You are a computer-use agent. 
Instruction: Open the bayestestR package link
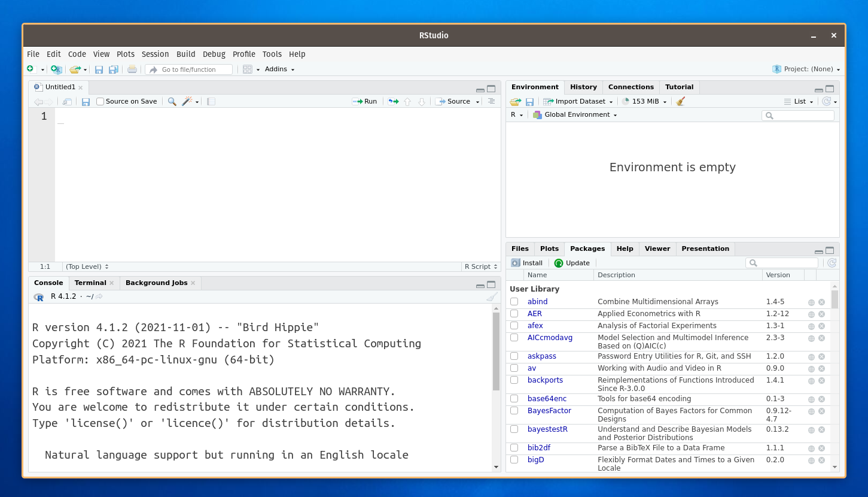[547, 429]
